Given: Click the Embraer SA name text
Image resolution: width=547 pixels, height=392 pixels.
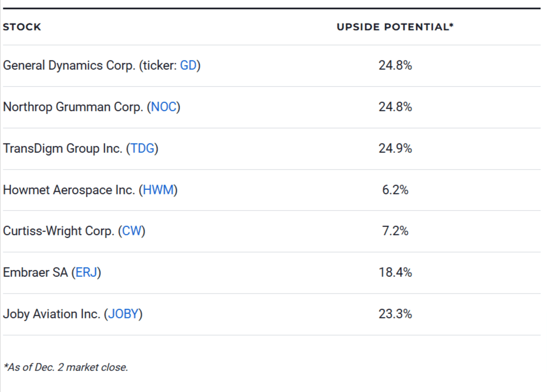Looking at the screenshot, I should (35, 272).
